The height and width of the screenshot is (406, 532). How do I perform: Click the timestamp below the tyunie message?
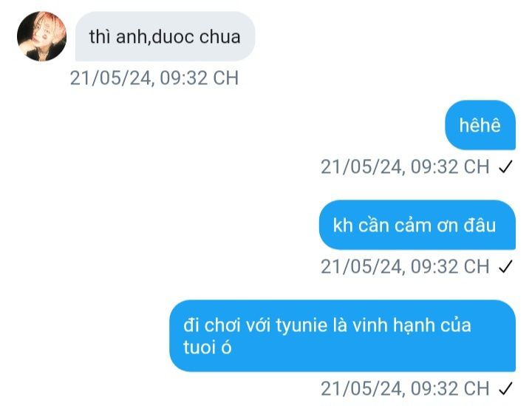[x=405, y=389]
